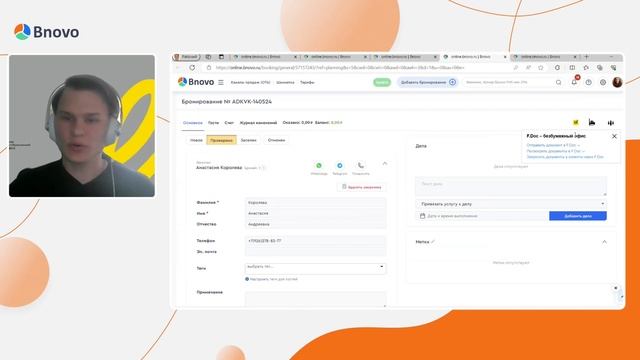Open the hamburger menu next to Bnovo logo
Image resolution: width=640 pixels, height=360 pixels.
[x=221, y=82]
